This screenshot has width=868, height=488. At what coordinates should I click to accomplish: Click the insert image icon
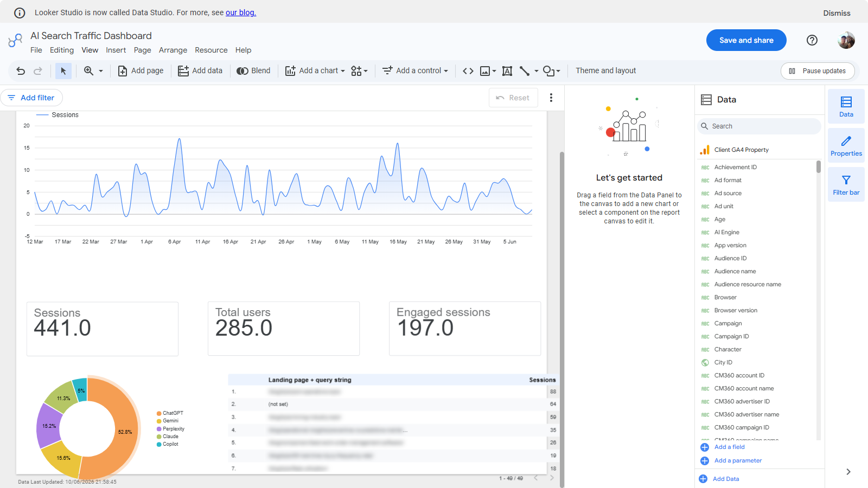(485, 71)
